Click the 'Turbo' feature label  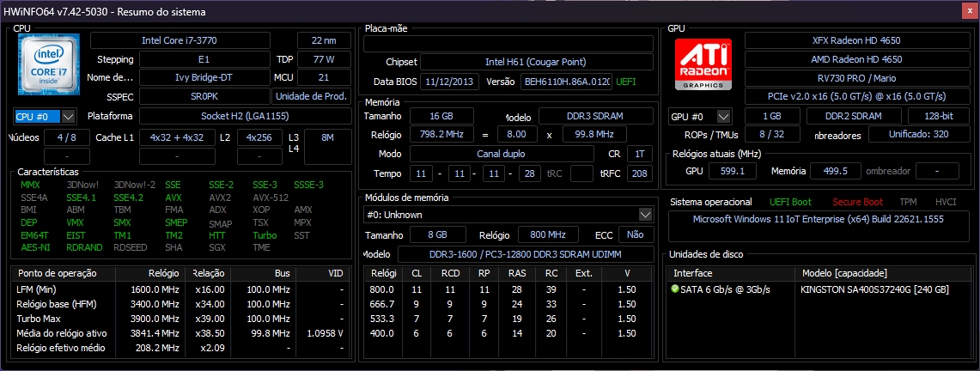pos(265,235)
